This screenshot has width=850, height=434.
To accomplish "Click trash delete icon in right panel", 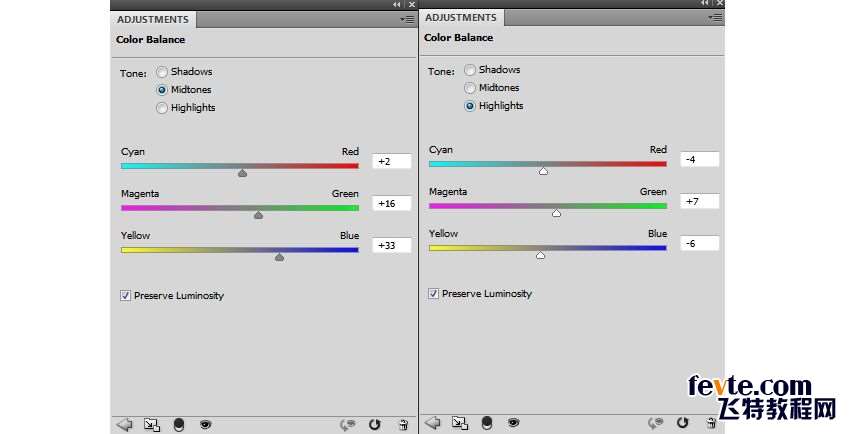I will (x=711, y=423).
